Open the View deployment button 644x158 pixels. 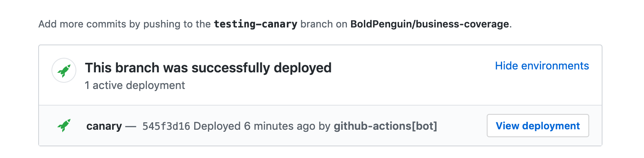click(x=538, y=126)
